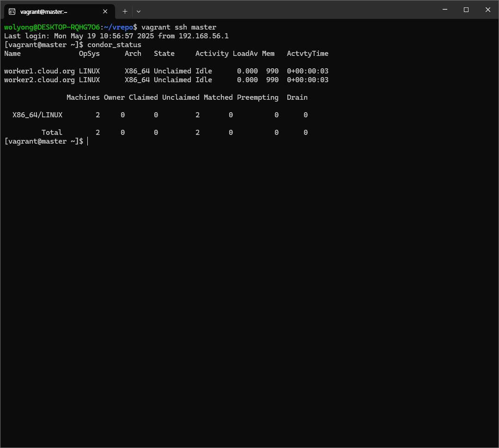The width and height of the screenshot is (499, 448).
Task: Click the condor_status command text
Action: [114, 45]
